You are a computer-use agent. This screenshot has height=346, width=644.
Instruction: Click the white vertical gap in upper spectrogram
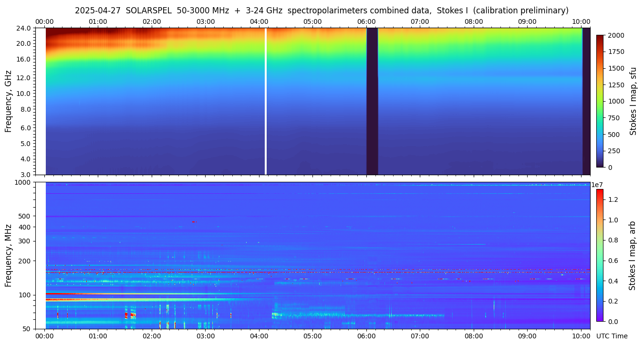coord(266,101)
